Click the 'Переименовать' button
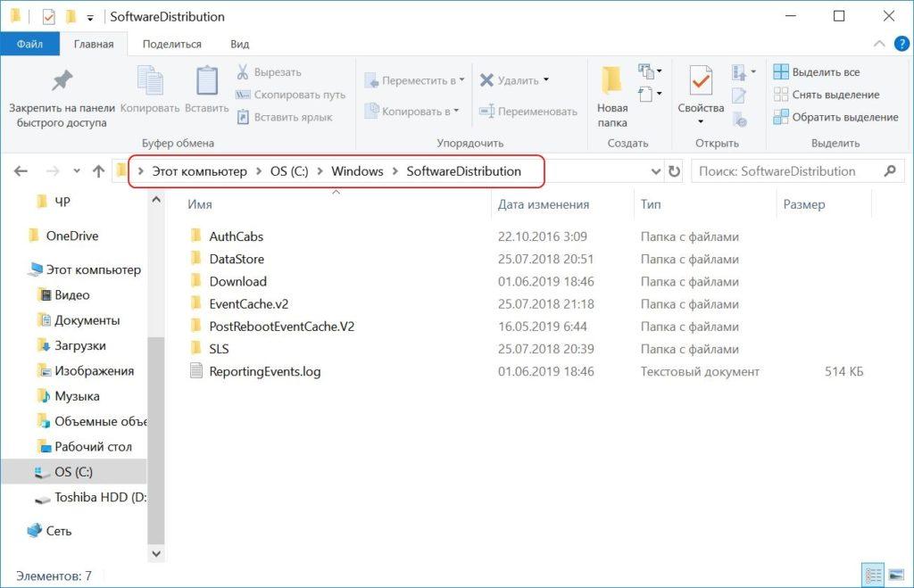The height and width of the screenshot is (588, 914). (x=528, y=112)
